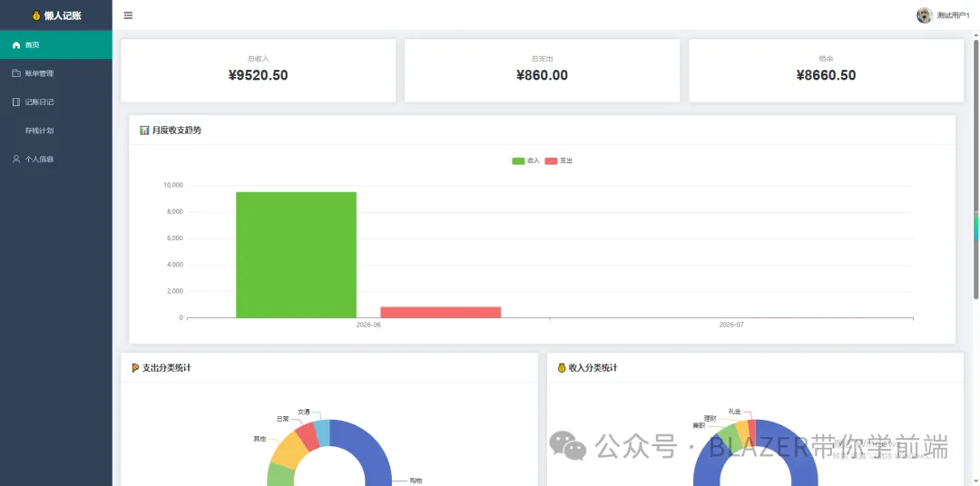Click the blue 购物 slice of the expense donut
Image resolution: width=980 pixels, height=486 pixels.
pos(368,447)
